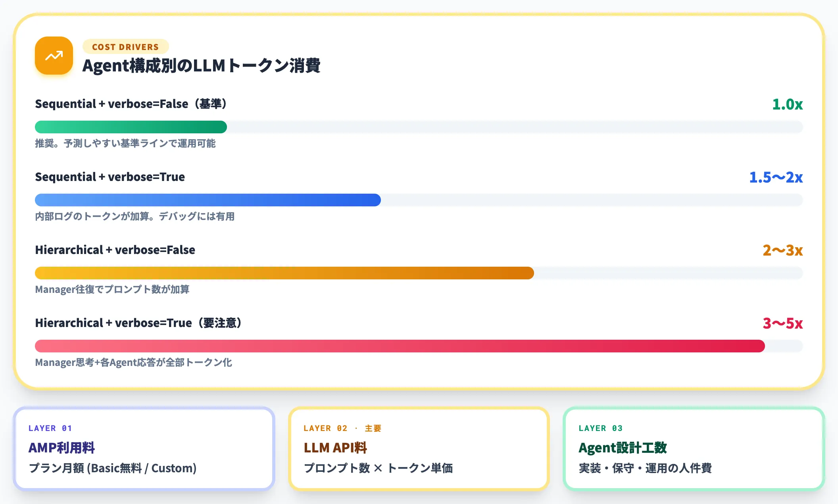Click the label Hierarchical + verbose=True（要注意）

coord(139,323)
